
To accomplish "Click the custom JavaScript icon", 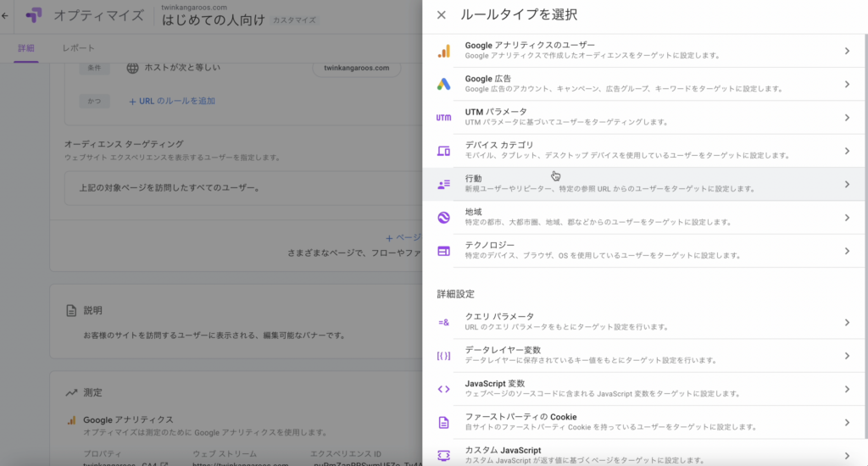I will 443,456.
